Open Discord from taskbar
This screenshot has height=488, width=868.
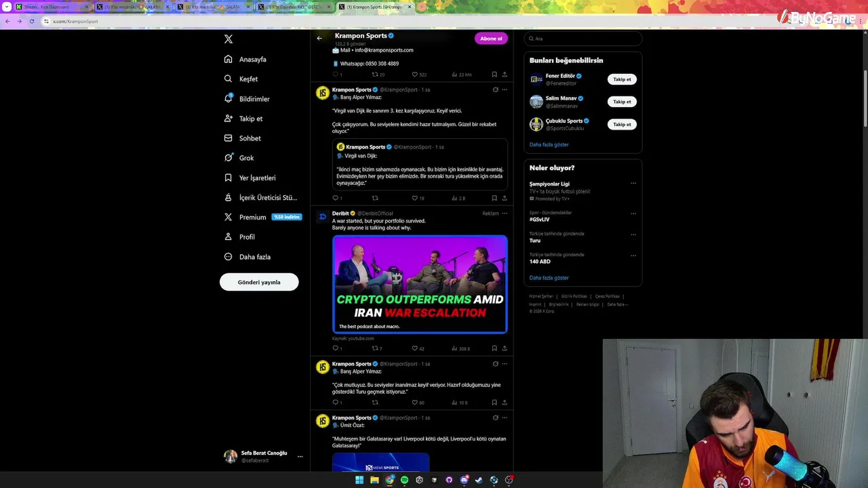click(x=464, y=480)
